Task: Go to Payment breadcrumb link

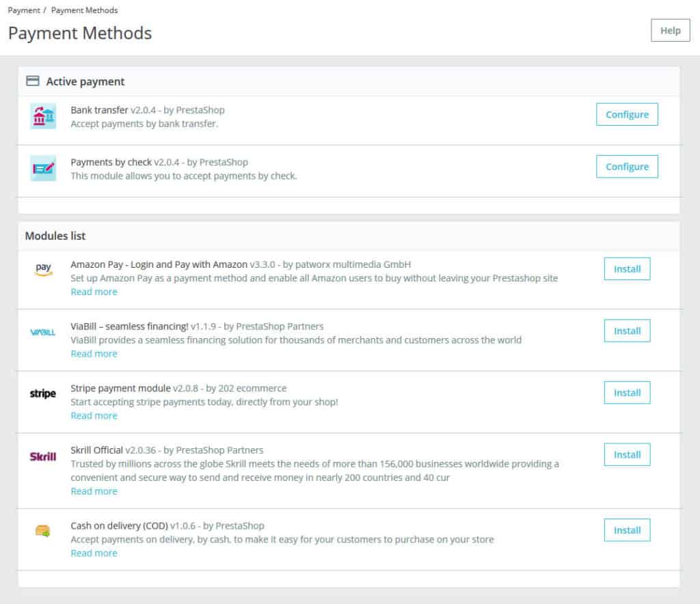Action: click(x=24, y=10)
